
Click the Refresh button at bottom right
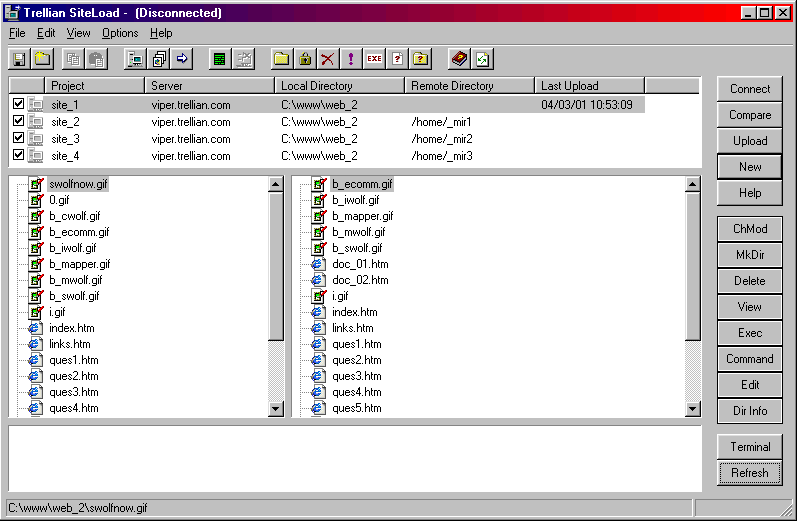tap(750, 473)
